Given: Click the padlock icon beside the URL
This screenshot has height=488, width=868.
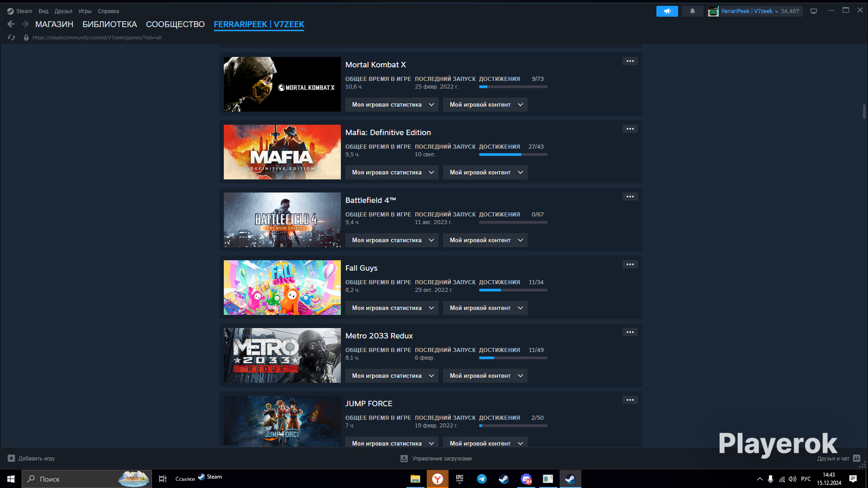Looking at the screenshot, I should pos(26,38).
